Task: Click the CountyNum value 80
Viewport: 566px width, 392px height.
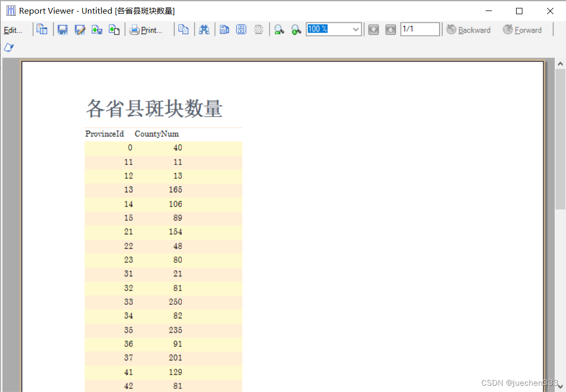Action: [178, 260]
